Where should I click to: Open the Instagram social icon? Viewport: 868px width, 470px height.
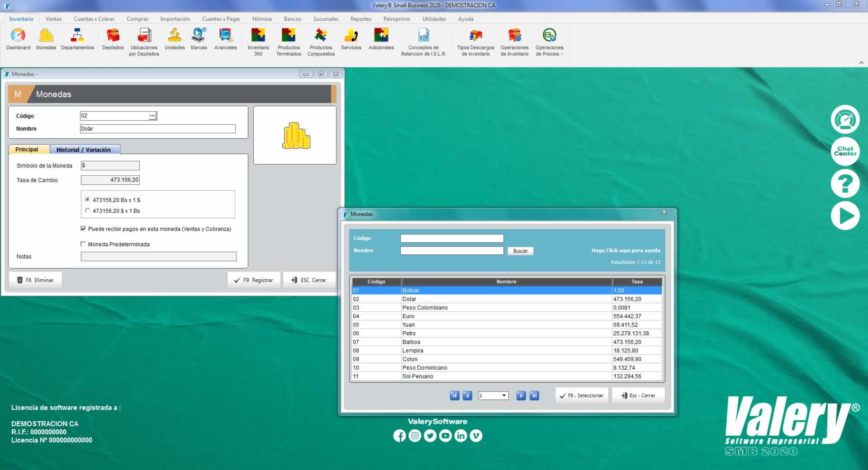pos(415,436)
